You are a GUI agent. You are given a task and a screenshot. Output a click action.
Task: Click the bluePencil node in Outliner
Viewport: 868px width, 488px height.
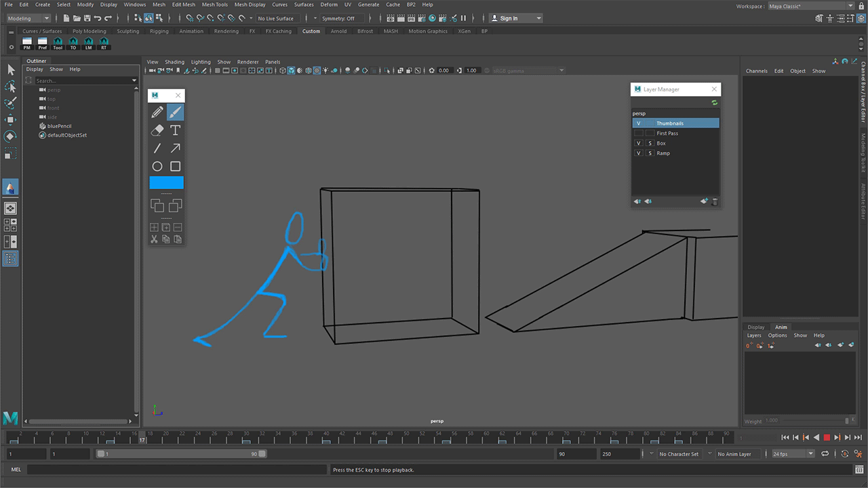[x=59, y=126]
